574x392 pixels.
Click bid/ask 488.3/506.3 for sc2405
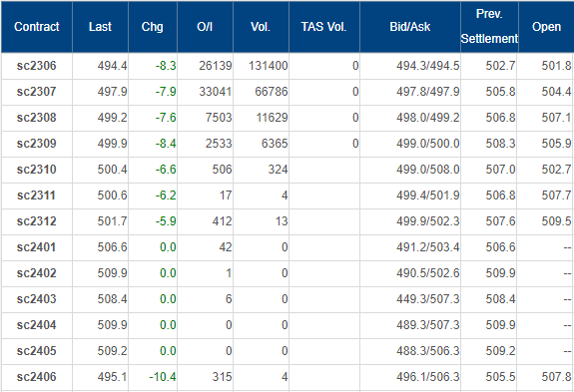coord(428,351)
